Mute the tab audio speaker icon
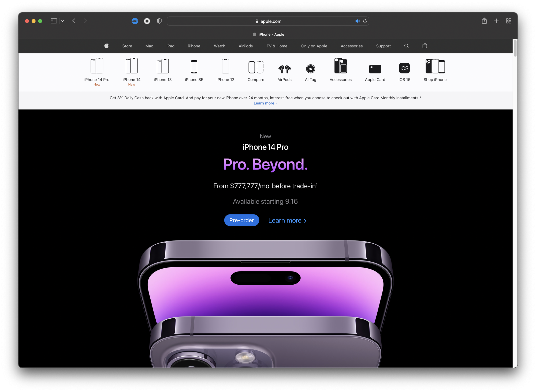 (357, 21)
